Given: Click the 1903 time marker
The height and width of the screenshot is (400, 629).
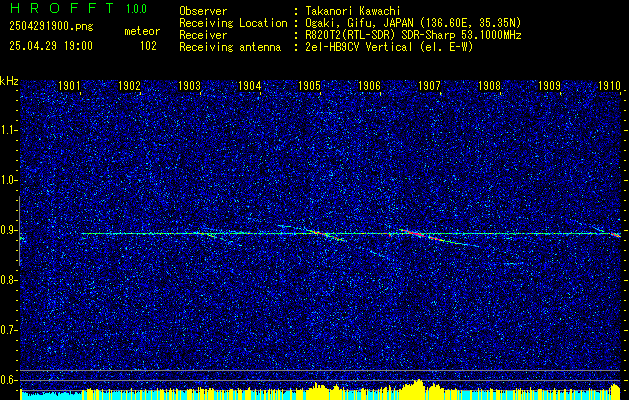Looking at the screenshot, I should (x=189, y=85).
